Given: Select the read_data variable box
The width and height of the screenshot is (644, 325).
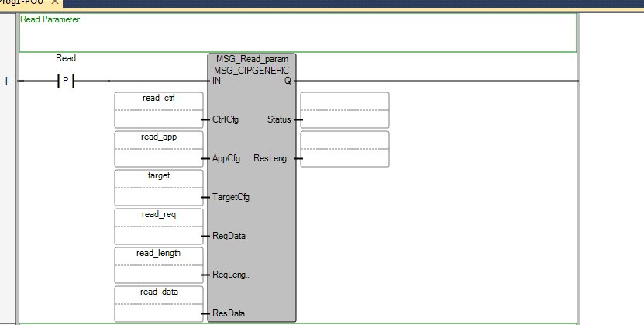Looking at the screenshot, I should coord(159,303).
